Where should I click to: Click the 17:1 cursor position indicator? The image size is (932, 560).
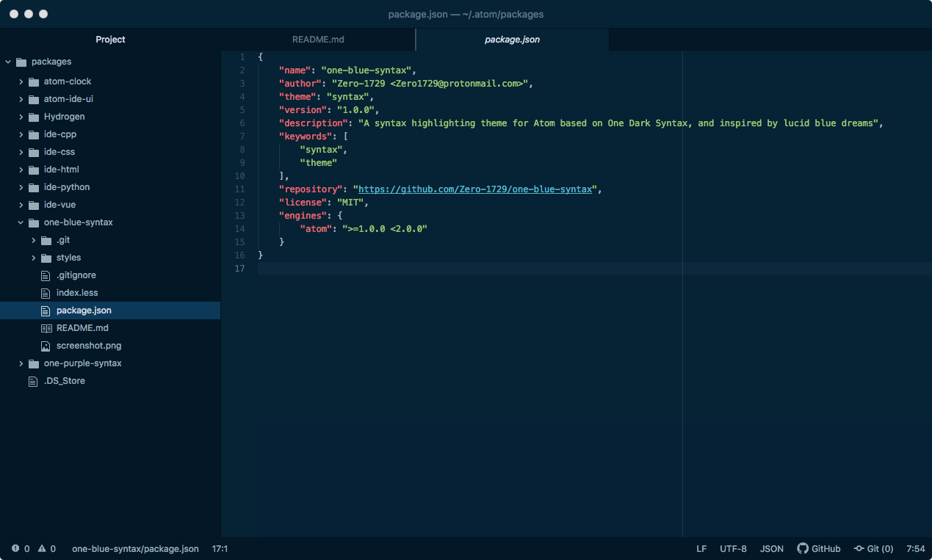click(x=220, y=548)
